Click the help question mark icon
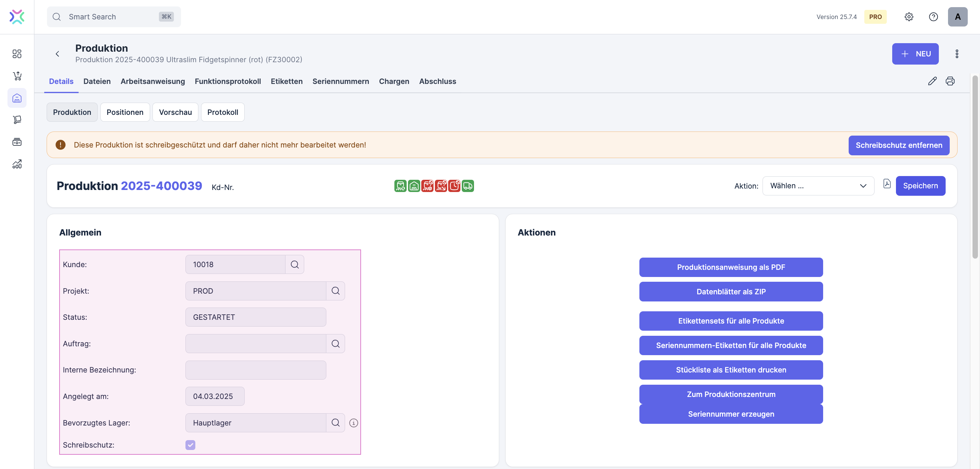Screen dimensions: 980x469 [x=933, y=17]
